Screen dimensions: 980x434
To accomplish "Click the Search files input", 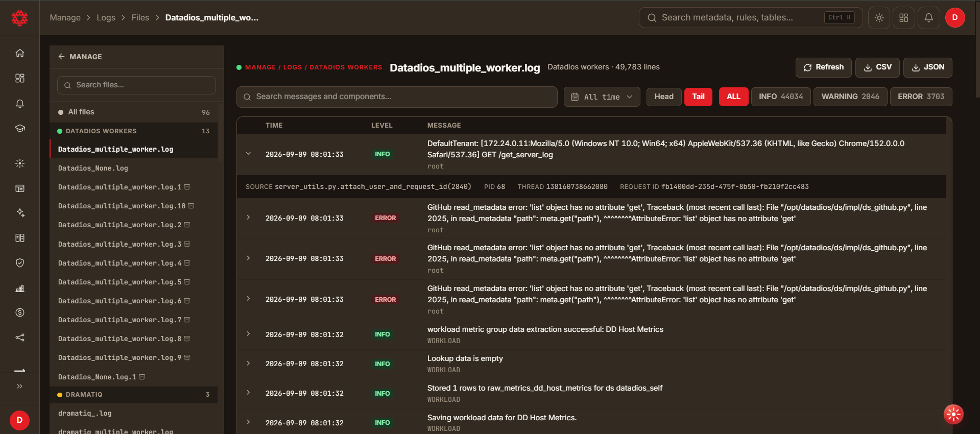I will coord(136,85).
